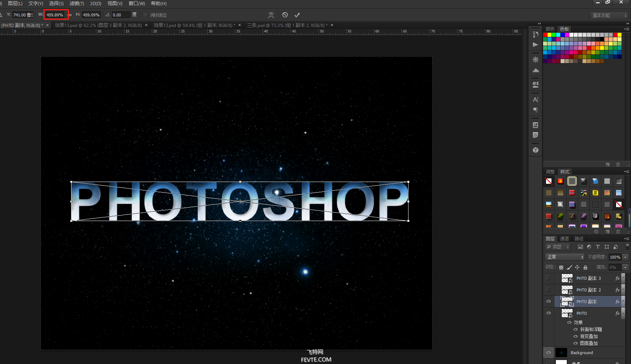Lock all padlock icon in Layers panel

[585, 267]
